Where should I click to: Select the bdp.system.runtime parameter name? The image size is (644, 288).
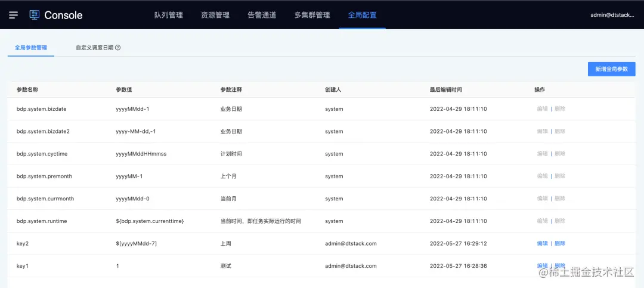pyautogui.click(x=42, y=221)
